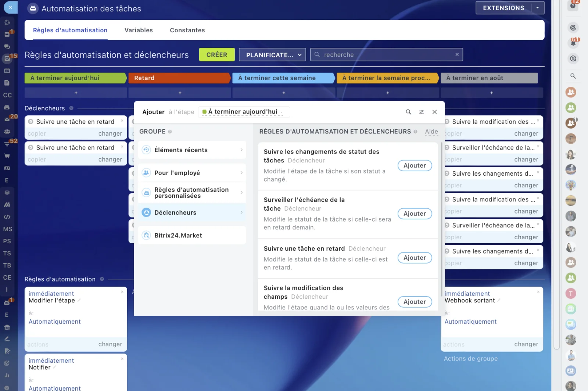Switch to the Règles d'automatisation tab

coord(70,30)
